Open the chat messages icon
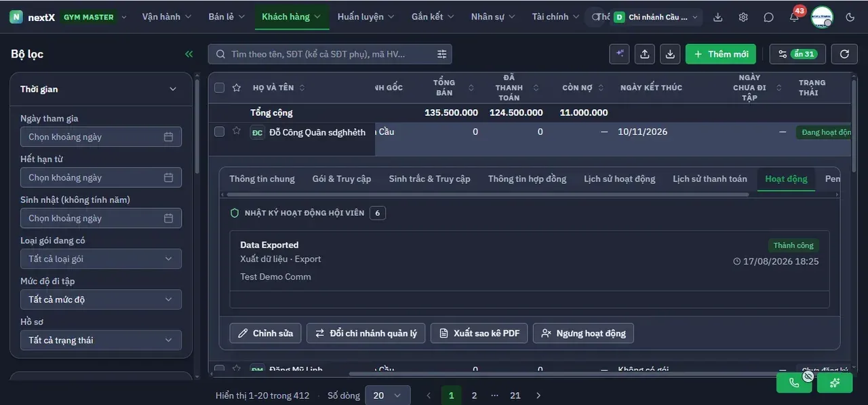 (768, 17)
